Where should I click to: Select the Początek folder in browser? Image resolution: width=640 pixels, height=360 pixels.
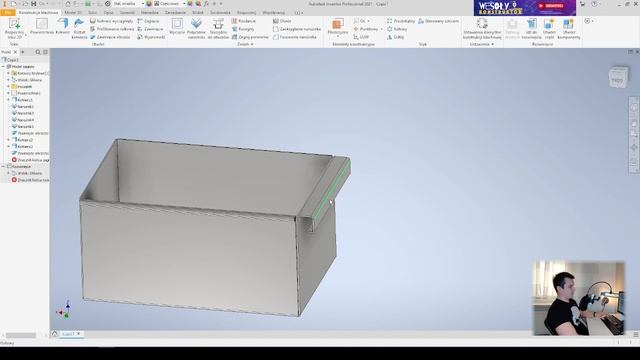click(x=22, y=87)
